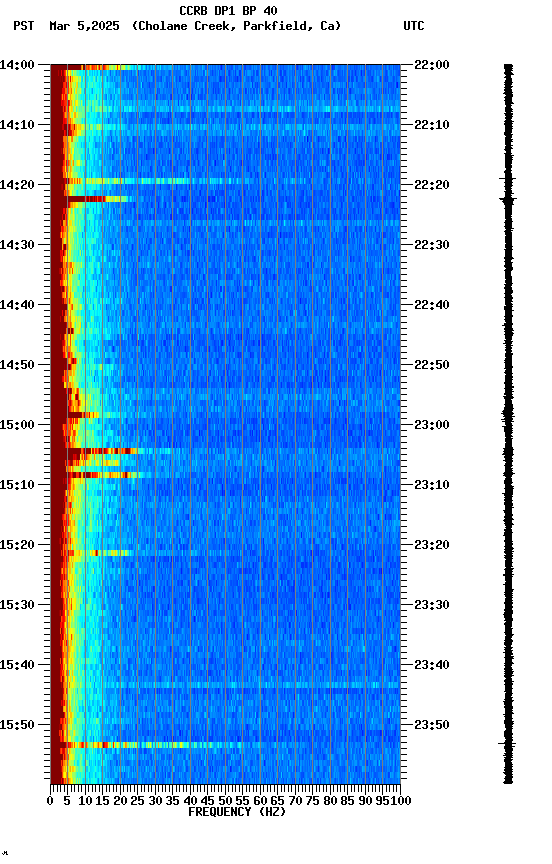The width and height of the screenshot is (552, 864).
Task: Click the 15:00 PST time label
Action: pyautogui.click(x=17, y=425)
